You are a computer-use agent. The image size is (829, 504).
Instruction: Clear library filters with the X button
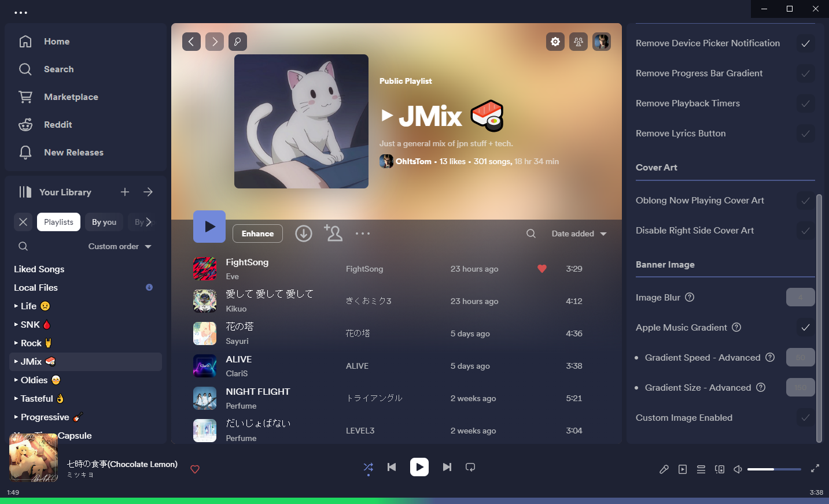point(23,222)
